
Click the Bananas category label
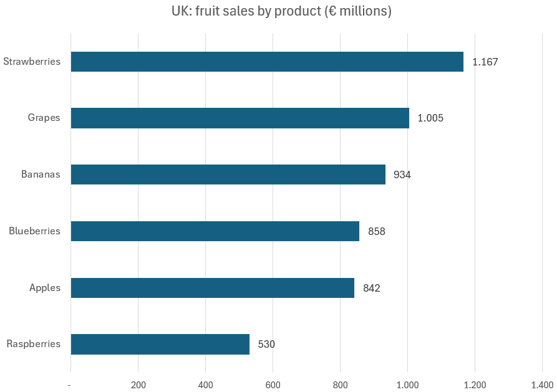41,174
